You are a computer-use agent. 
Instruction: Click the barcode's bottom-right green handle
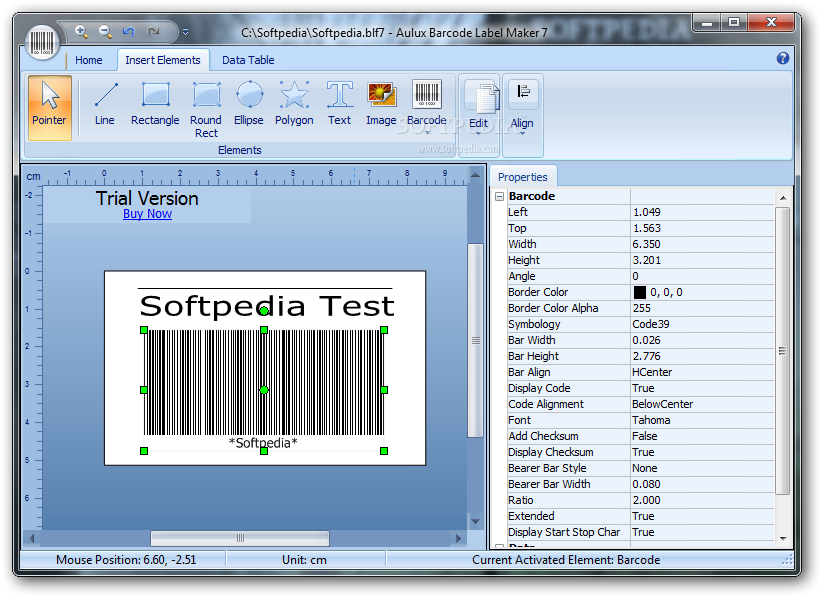click(x=384, y=451)
